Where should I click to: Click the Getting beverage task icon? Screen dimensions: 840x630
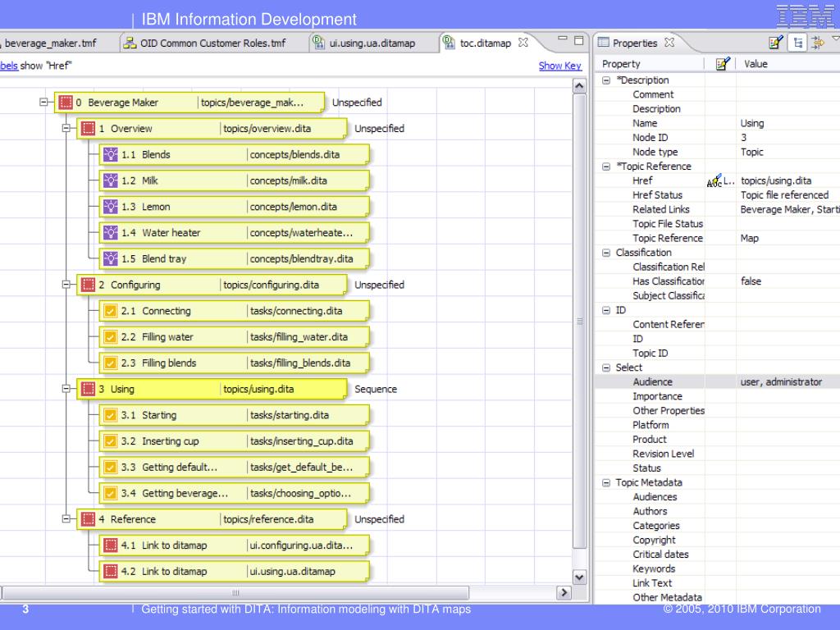pyautogui.click(x=111, y=493)
